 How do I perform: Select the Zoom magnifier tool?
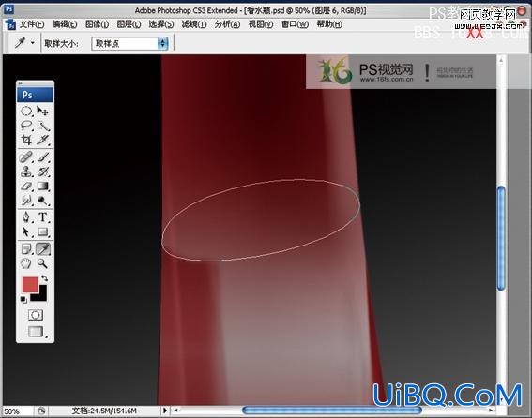pos(43,263)
